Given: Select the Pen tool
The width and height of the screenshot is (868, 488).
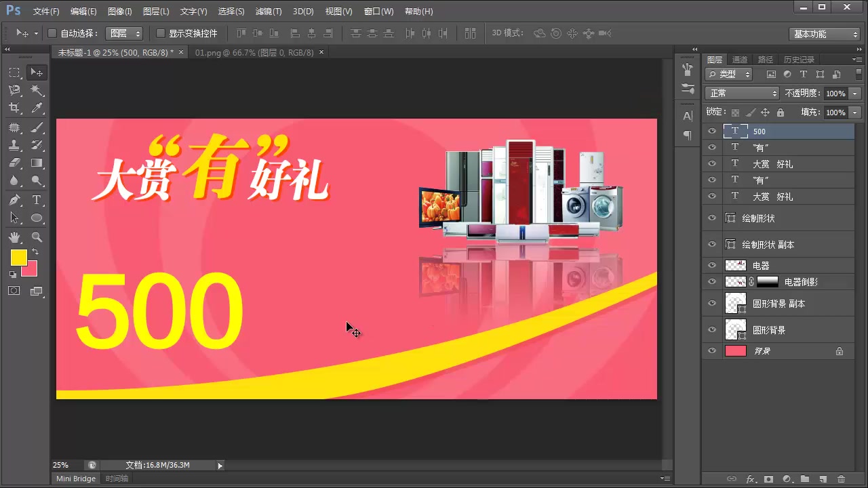Looking at the screenshot, I should tap(14, 199).
